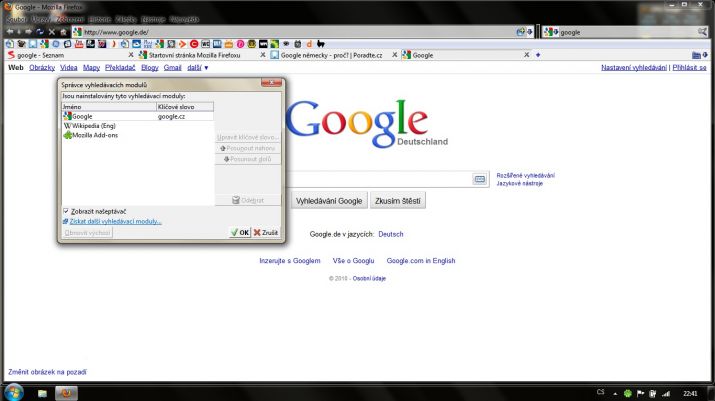Open a new tab with the plus icon
The width and height of the screenshot is (715, 401).
coord(538,55)
